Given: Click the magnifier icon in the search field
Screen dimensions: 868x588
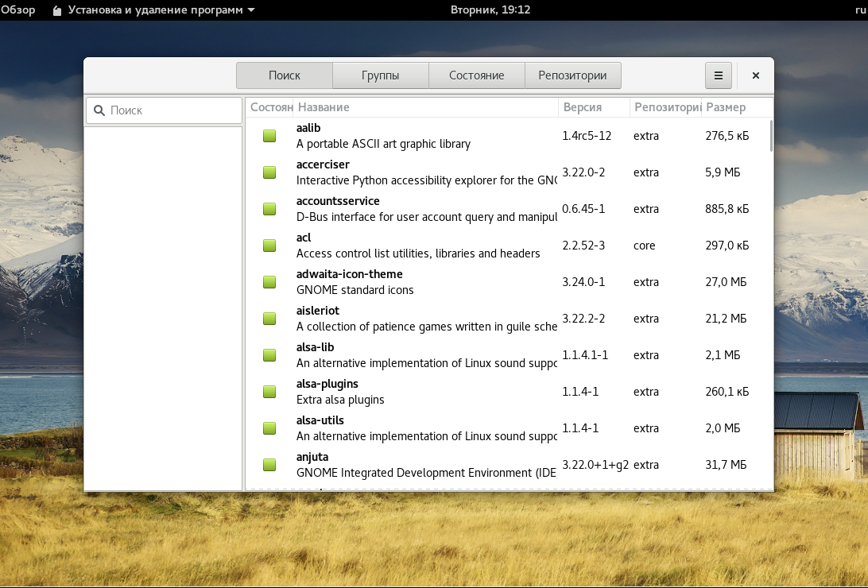Looking at the screenshot, I should 99,110.
